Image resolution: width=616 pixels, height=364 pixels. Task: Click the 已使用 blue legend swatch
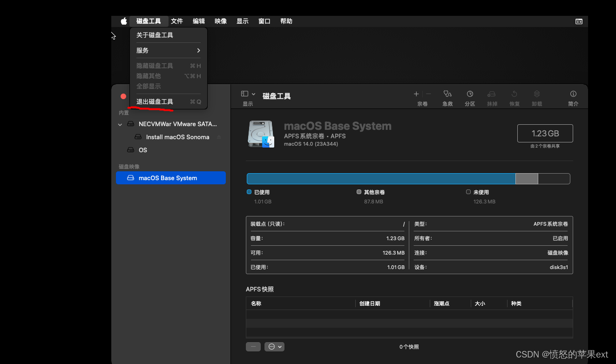coord(249,192)
